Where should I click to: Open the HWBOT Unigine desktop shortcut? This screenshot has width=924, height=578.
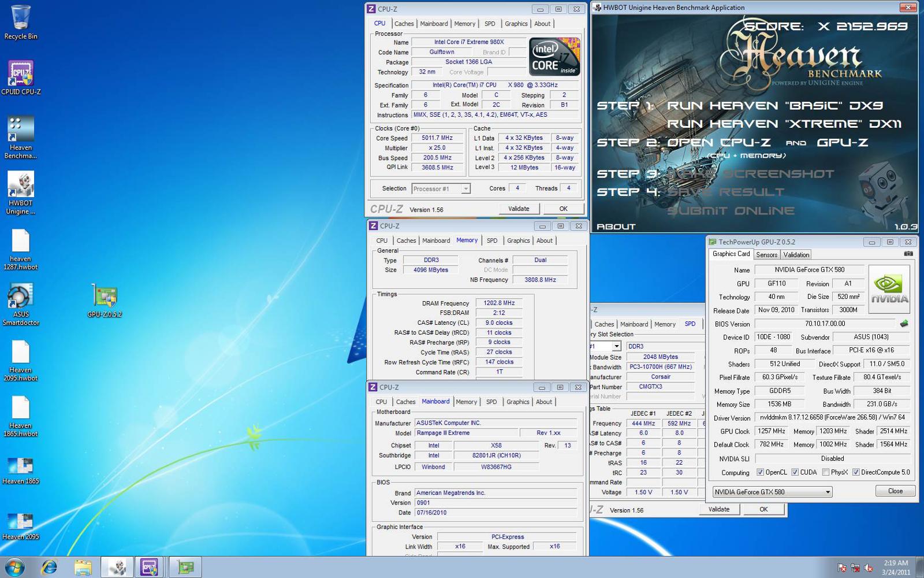(21, 193)
